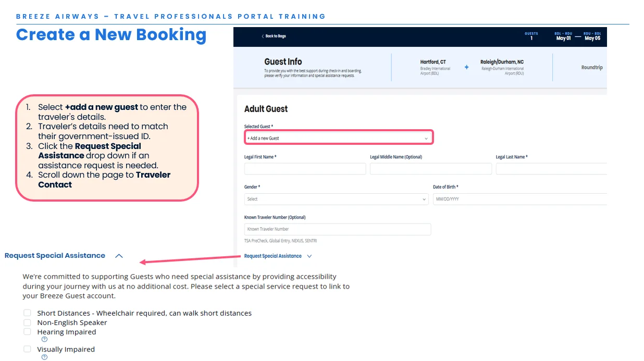The width and height of the screenshot is (644, 361).
Task: Open the Gender select dropdown
Action: pyautogui.click(x=337, y=199)
